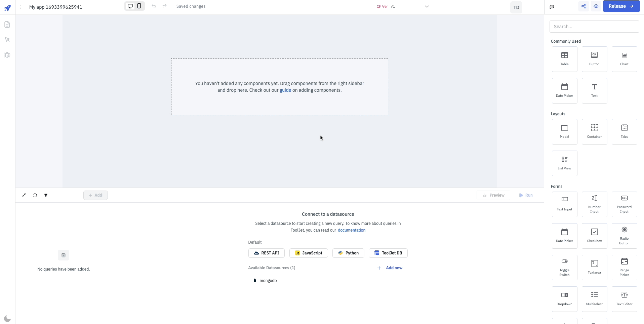Open the documentation link
Viewport: 644px width, 324px height.
pyautogui.click(x=351, y=230)
